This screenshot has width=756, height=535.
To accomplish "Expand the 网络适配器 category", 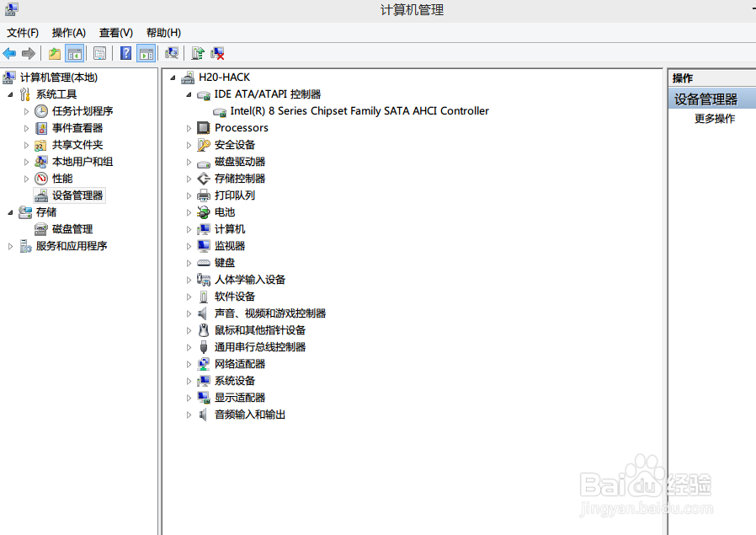I will pyautogui.click(x=189, y=363).
